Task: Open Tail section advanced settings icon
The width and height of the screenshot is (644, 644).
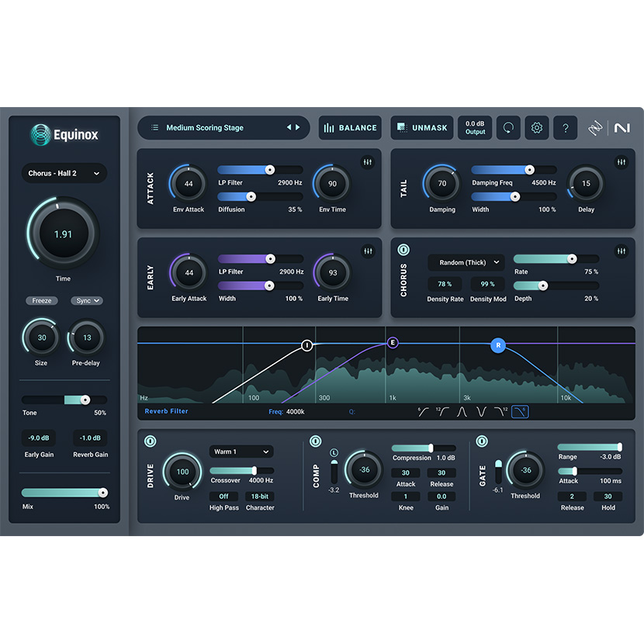Action: click(621, 162)
